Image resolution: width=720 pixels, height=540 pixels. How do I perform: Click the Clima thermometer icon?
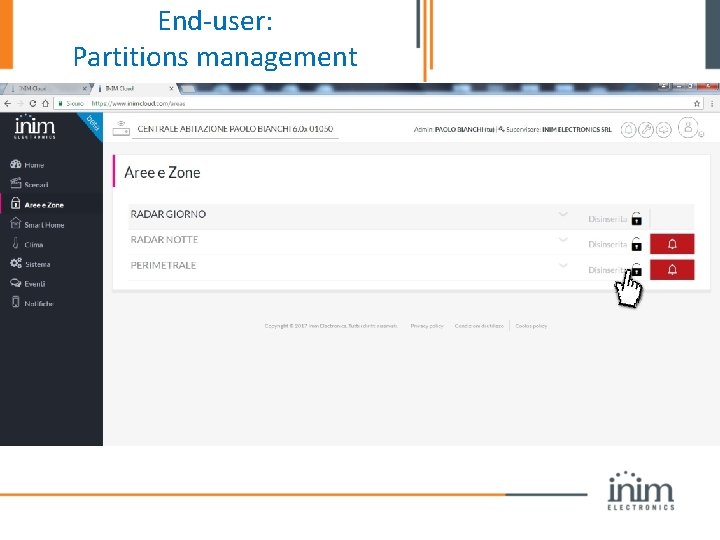16,243
